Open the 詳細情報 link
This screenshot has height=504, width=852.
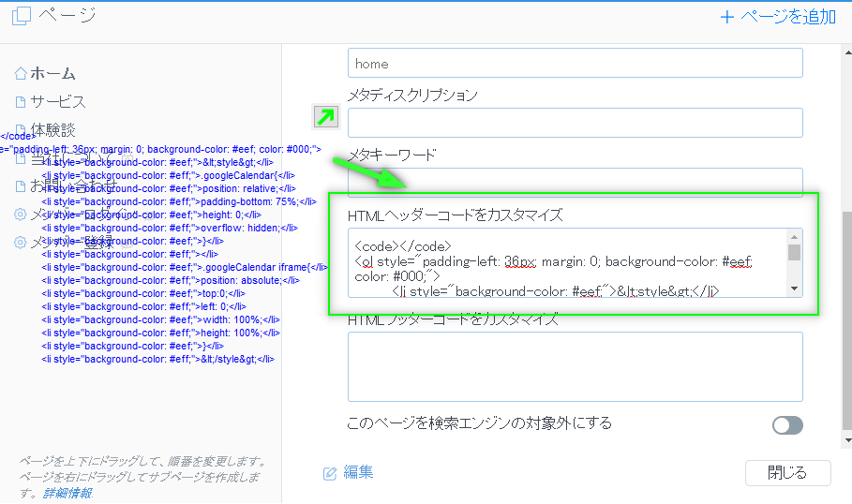[67, 493]
